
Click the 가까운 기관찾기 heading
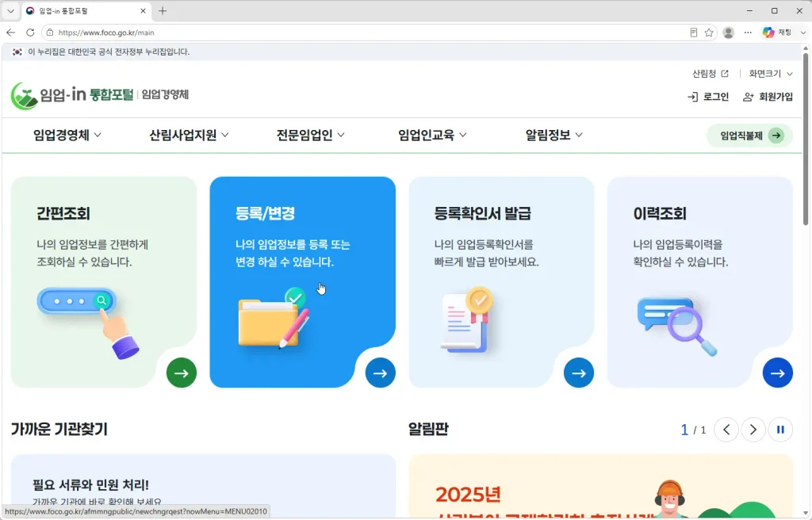59,430
